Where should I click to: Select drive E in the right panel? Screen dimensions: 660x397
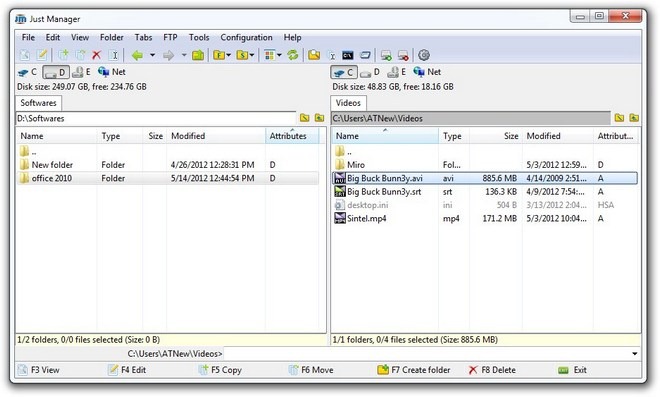(397, 72)
